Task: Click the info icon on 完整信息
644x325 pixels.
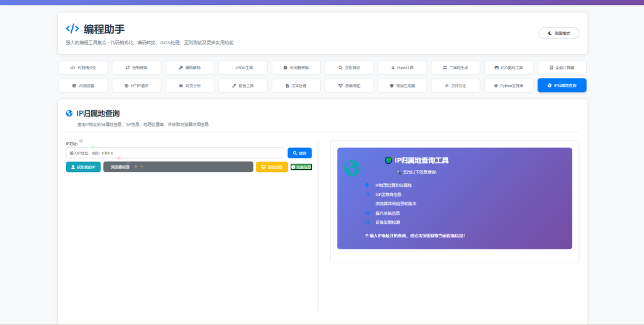Action: (x=294, y=167)
